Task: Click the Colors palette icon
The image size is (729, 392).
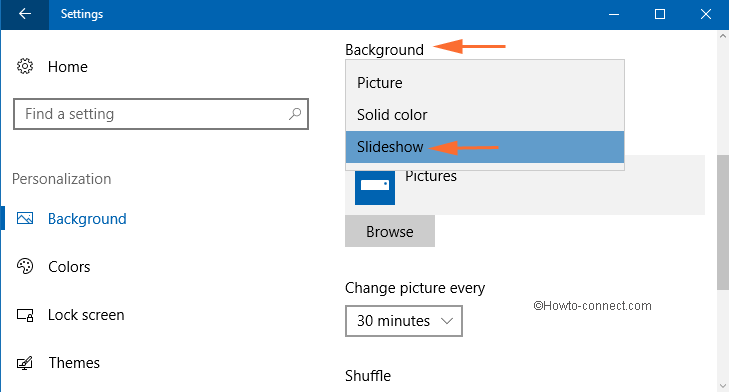Action: [25, 266]
